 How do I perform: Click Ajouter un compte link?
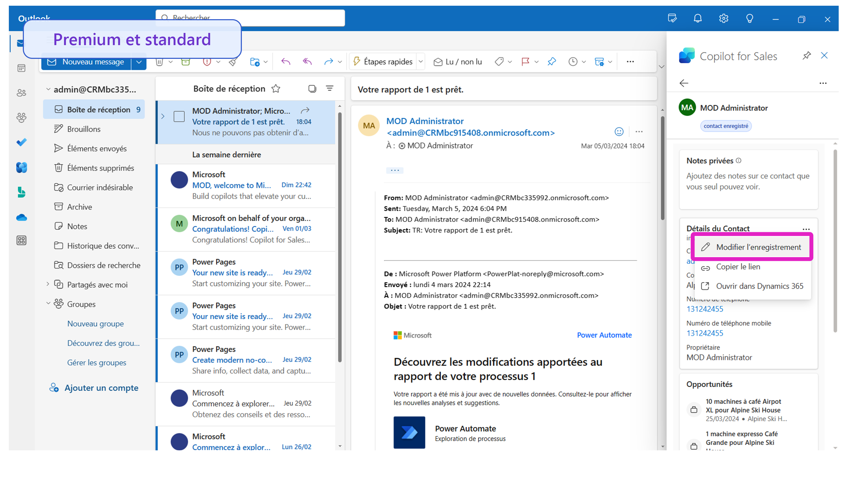pos(101,388)
